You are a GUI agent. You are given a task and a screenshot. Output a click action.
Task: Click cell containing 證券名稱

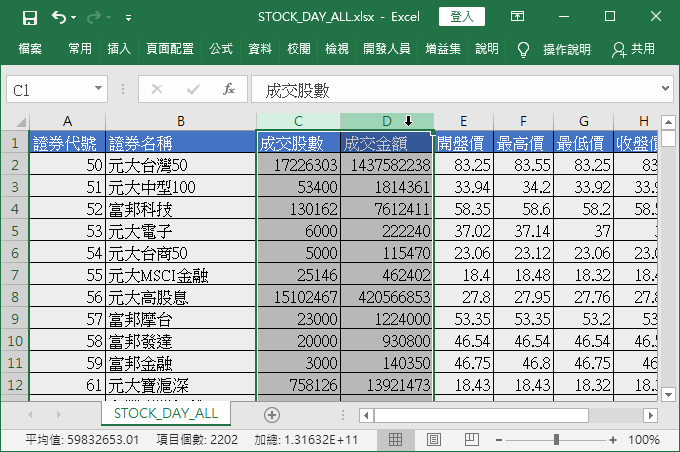click(x=181, y=143)
